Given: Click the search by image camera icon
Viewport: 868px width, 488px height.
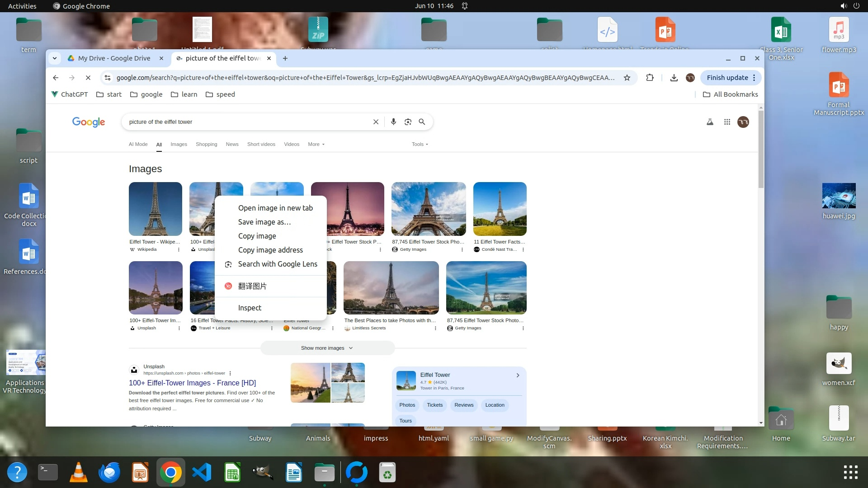Looking at the screenshot, I should [408, 122].
